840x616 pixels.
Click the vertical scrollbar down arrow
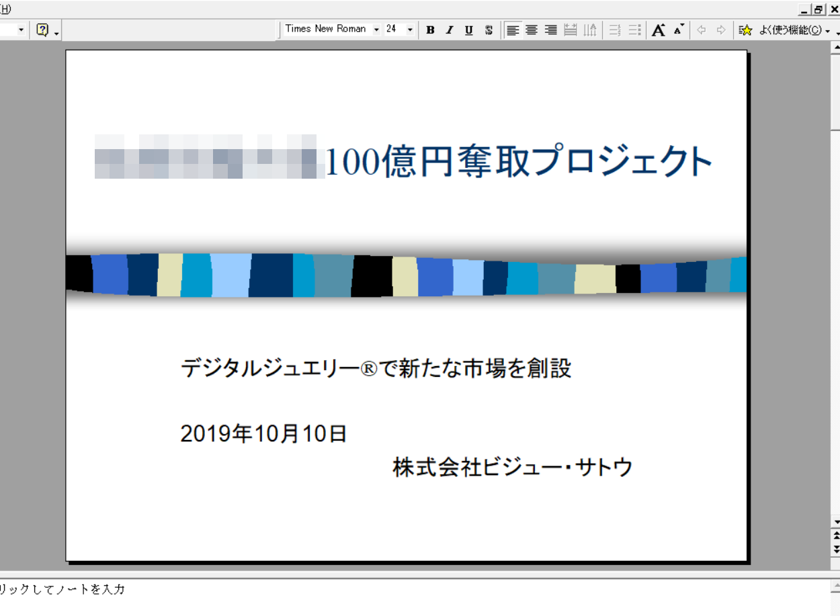point(835,522)
